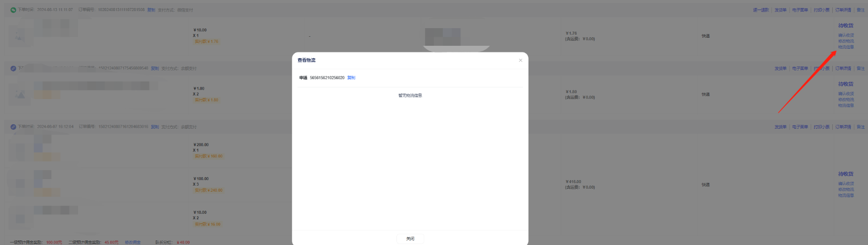Viewport: 868px width, 245px height.
Task: Open product thumbnail of the first order
Action: coord(19,36)
